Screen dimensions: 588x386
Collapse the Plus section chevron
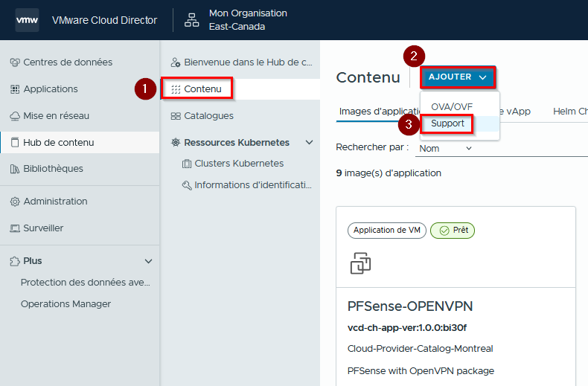(149, 261)
